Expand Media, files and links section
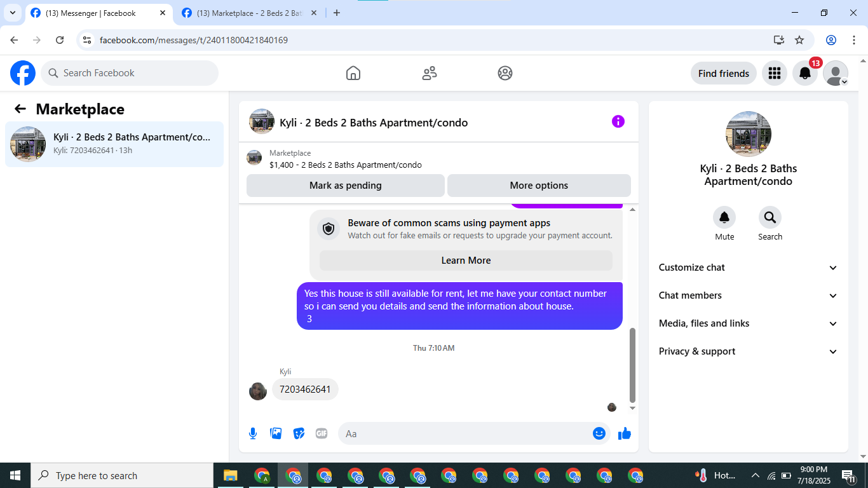 pyautogui.click(x=749, y=323)
